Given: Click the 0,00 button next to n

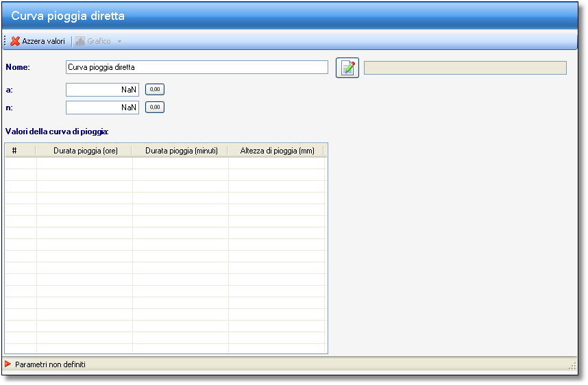Looking at the screenshot, I should tap(155, 108).
